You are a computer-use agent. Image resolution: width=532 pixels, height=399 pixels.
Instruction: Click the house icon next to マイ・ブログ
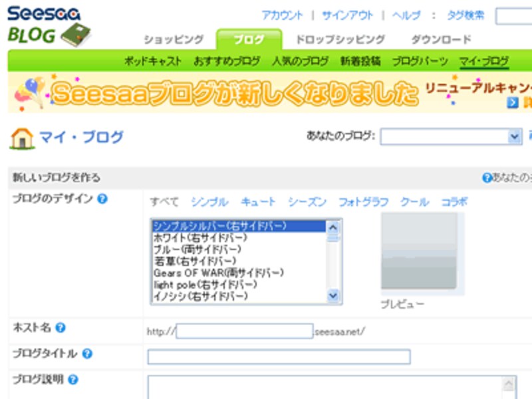click(22, 138)
